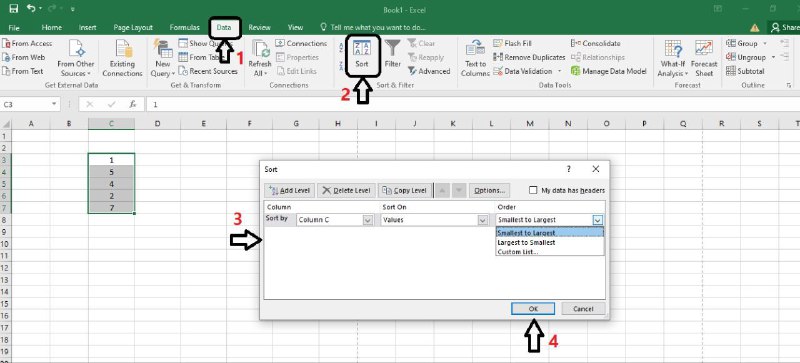Switch to the Home tab
The width and height of the screenshot is (800, 363).
[x=52, y=28]
